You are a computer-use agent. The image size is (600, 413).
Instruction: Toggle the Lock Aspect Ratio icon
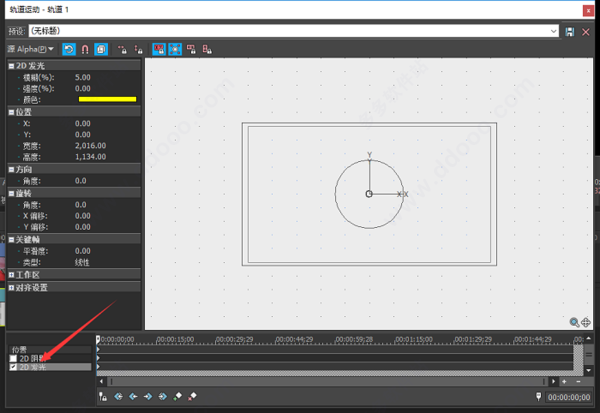[159, 49]
